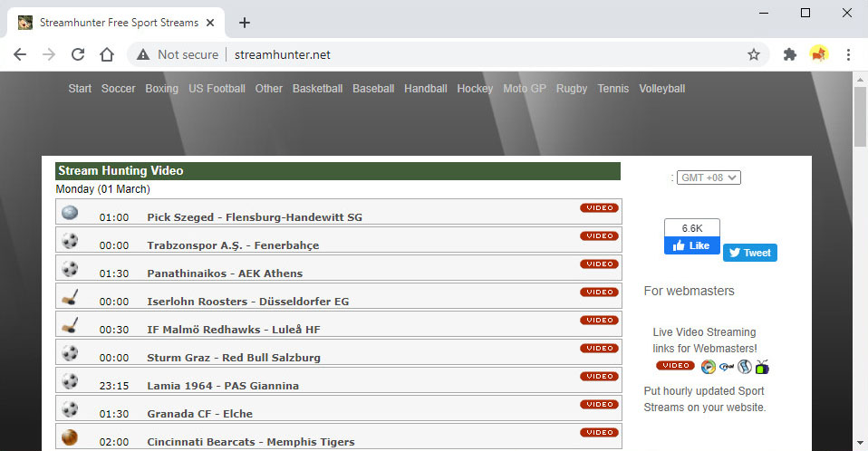The height and width of the screenshot is (451, 868).
Task: Click the vertical scrollbar down arrow
Action: coord(860,443)
